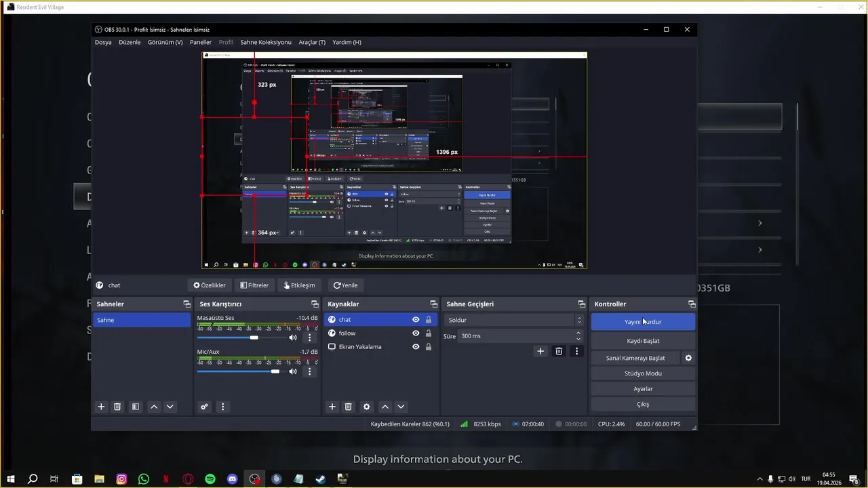Open scene filters icon in Sahneler panel
868x488 pixels.
coord(136,407)
